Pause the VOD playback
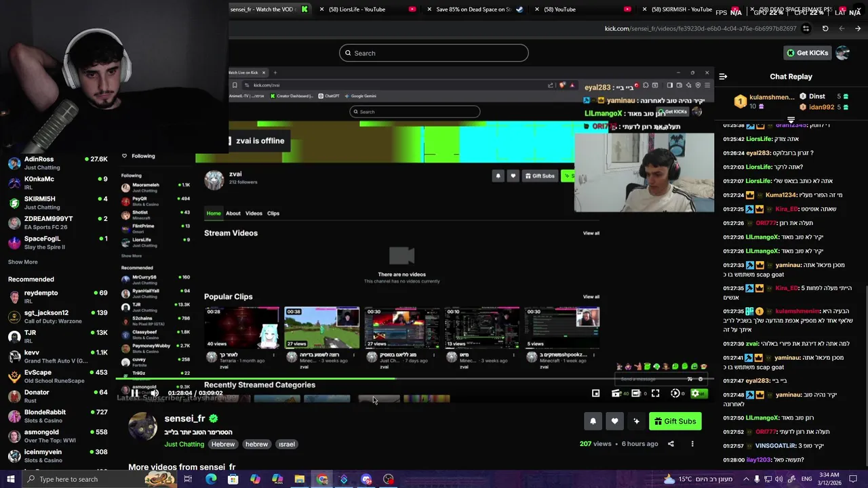 point(134,393)
